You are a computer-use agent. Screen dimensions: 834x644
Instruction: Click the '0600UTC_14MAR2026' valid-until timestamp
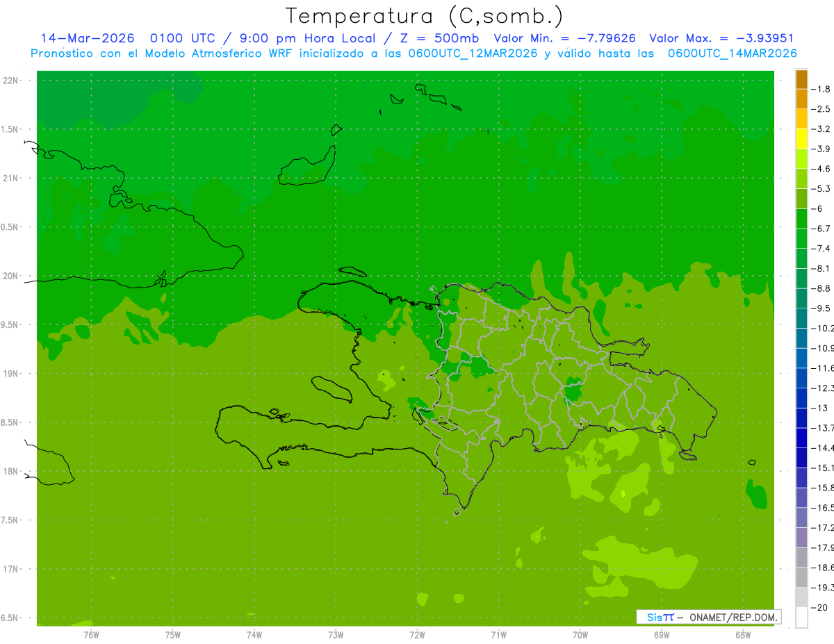(732, 53)
